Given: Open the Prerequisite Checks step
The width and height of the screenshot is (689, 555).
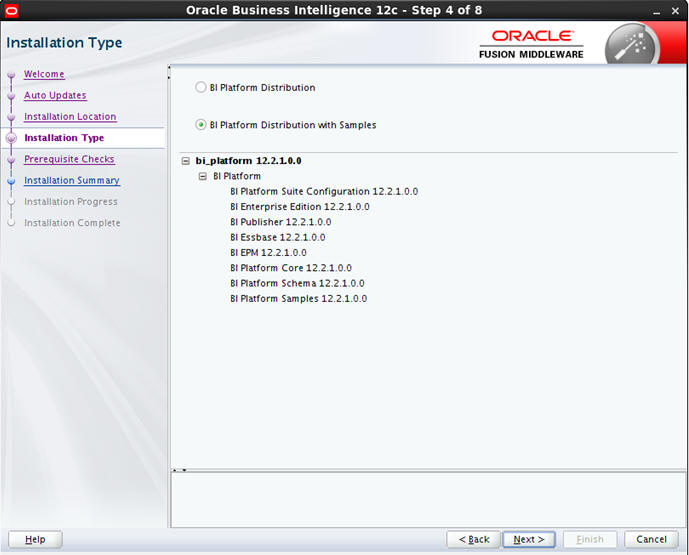Looking at the screenshot, I should 69,159.
